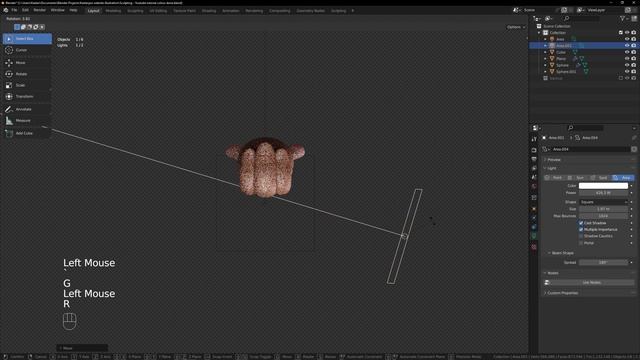Click the first selection mode icon in header
Viewport: 640px width, 360px height.
tap(17, 27)
